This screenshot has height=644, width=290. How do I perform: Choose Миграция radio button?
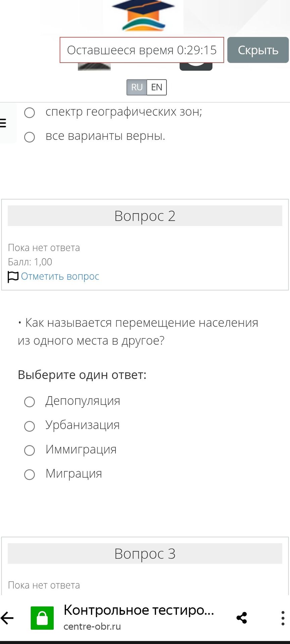[30, 475]
